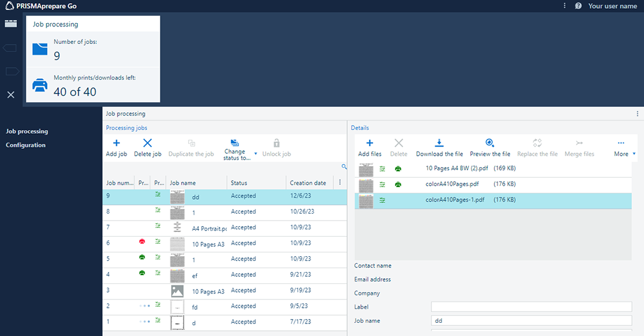Open the Change status to dropdown arrow

(x=255, y=154)
